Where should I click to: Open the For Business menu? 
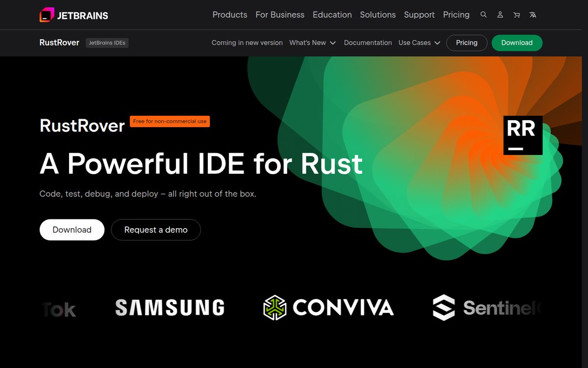[280, 15]
